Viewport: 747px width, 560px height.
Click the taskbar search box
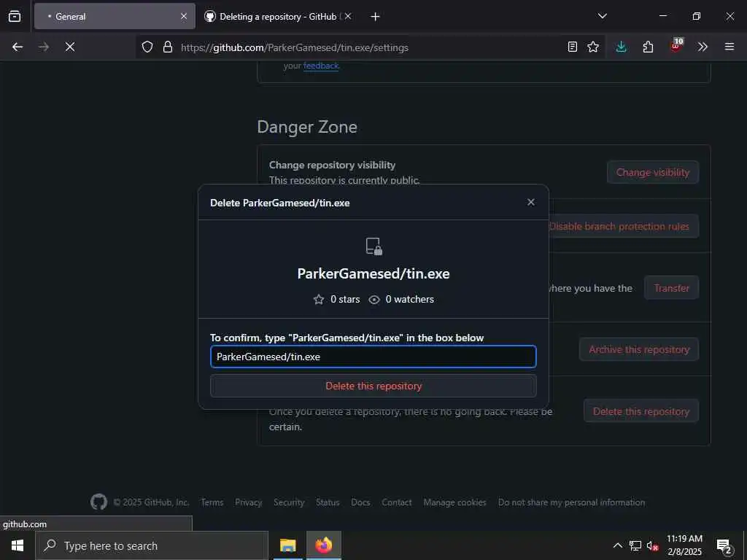[152, 545]
